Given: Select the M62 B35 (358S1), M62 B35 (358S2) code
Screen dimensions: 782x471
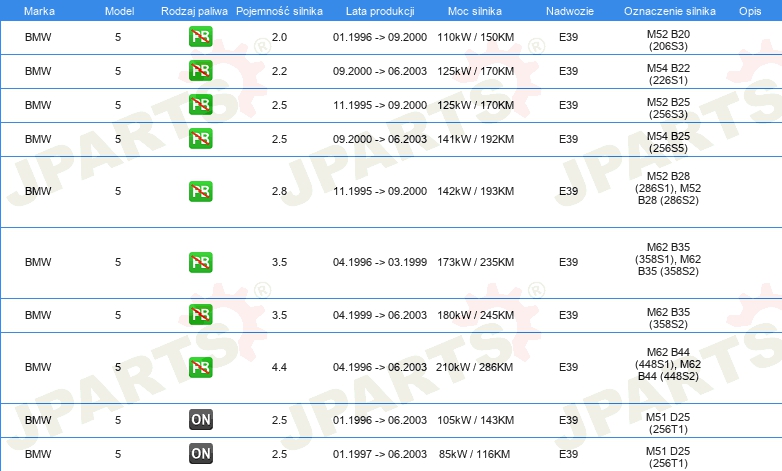Looking at the screenshot, I should tap(668, 259).
